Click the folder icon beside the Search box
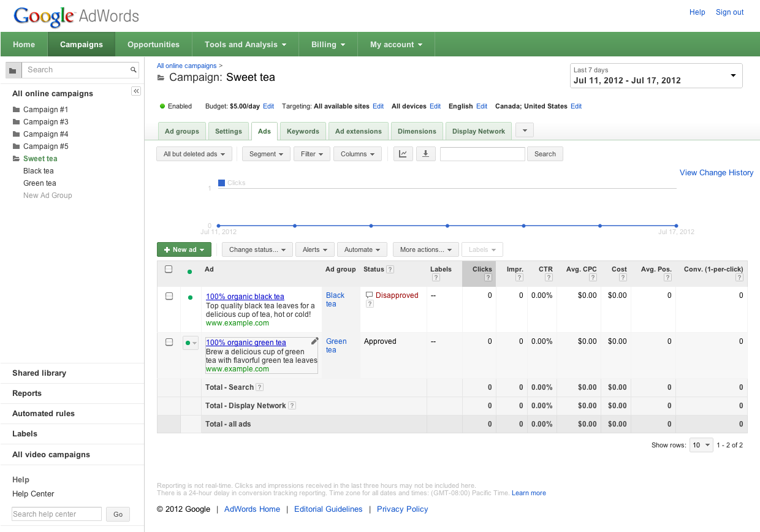The image size is (760, 532). point(14,70)
